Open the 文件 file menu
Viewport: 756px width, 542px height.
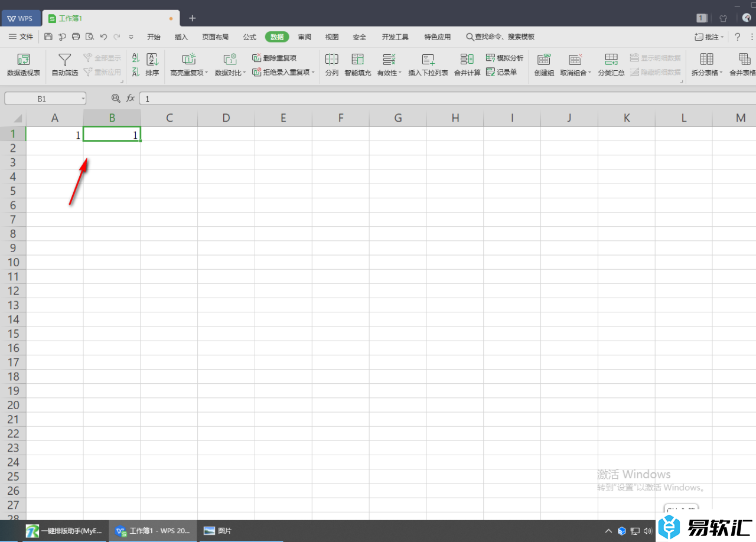coord(21,37)
